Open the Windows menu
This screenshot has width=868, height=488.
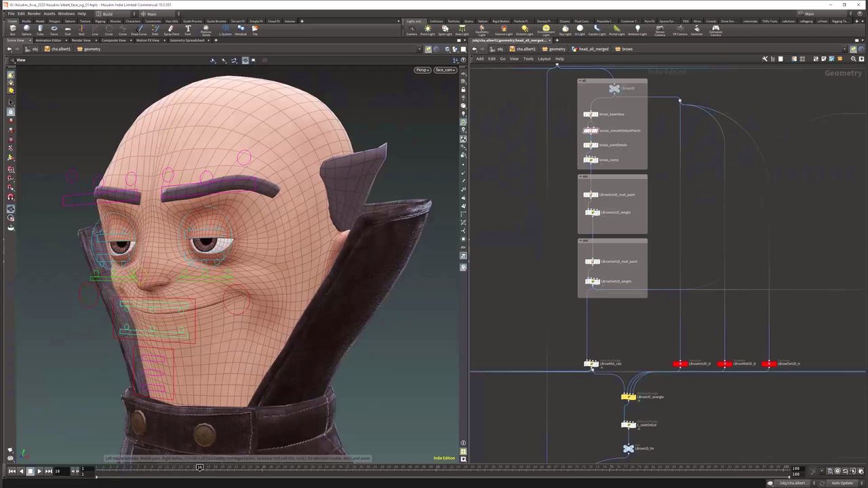click(x=66, y=14)
